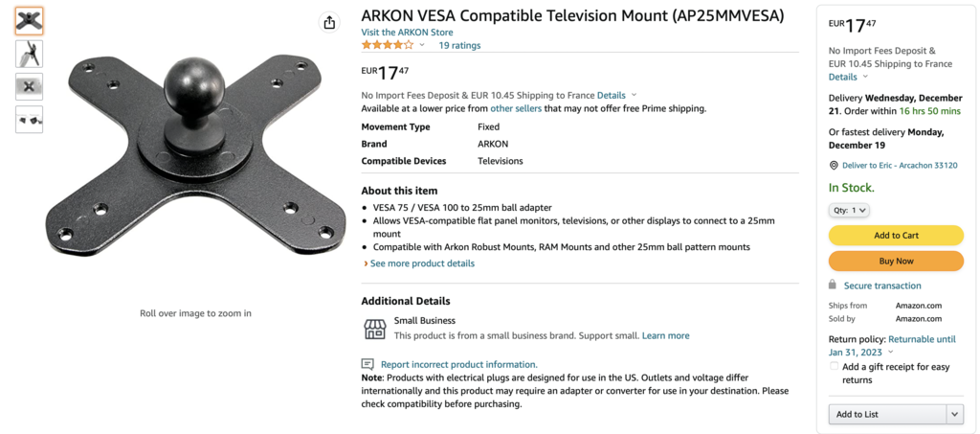Select the fourth thumbnail with mount parts
This screenshot has height=434, width=980.
30,120
